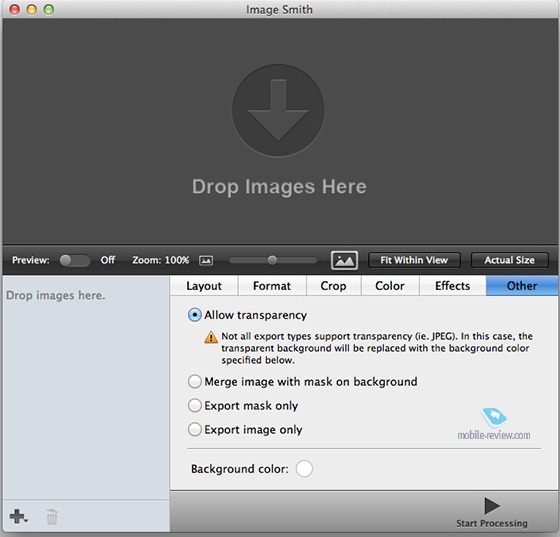This screenshot has width=560, height=537.
Task: Click the small image icon left of zoom slider
Action: point(206,260)
